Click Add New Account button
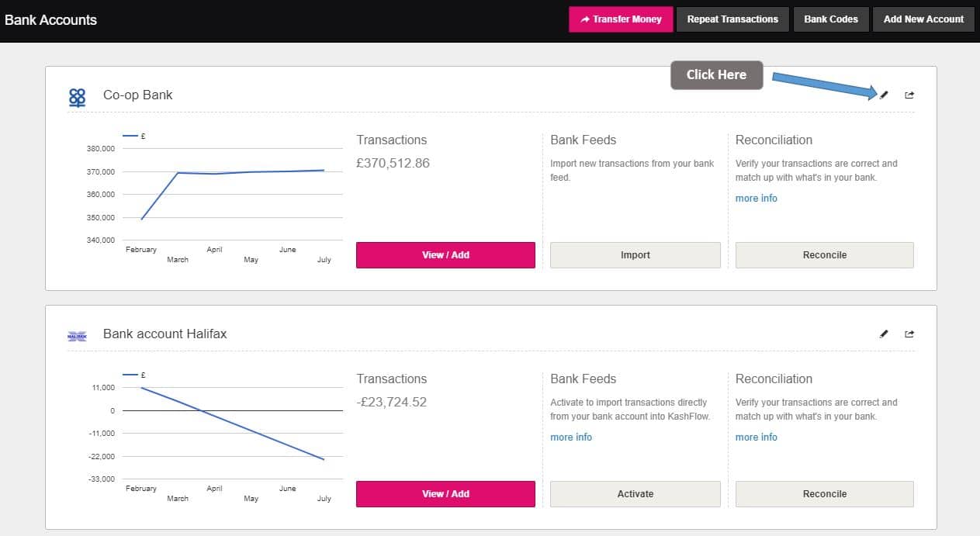This screenshot has width=980, height=536. tap(923, 19)
